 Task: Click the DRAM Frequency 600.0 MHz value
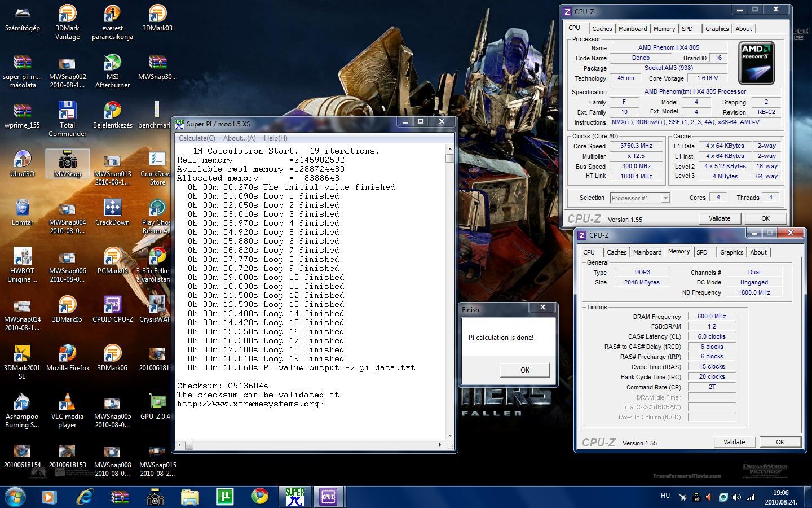(712, 316)
